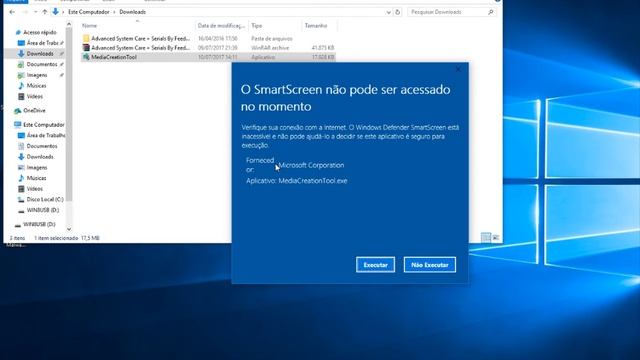Open pinned Documentos under Acesso rápido
This screenshot has width=640, height=360.
click(42, 64)
